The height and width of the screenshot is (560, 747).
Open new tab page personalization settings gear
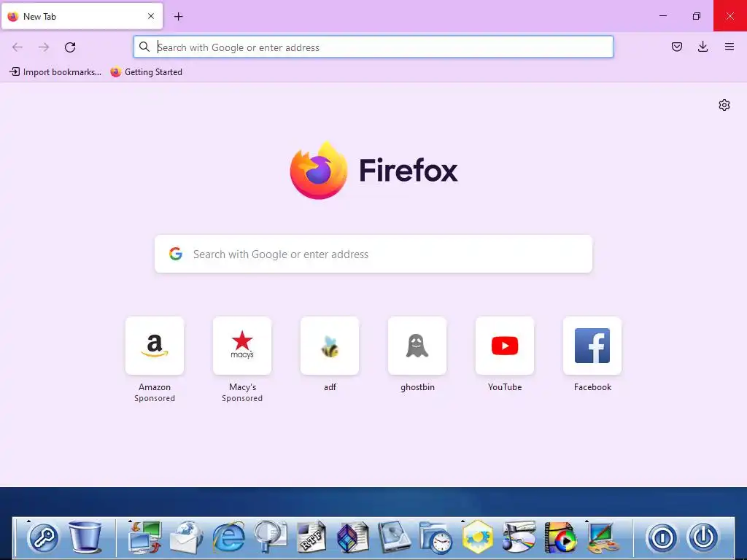click(x=724, y=105)
